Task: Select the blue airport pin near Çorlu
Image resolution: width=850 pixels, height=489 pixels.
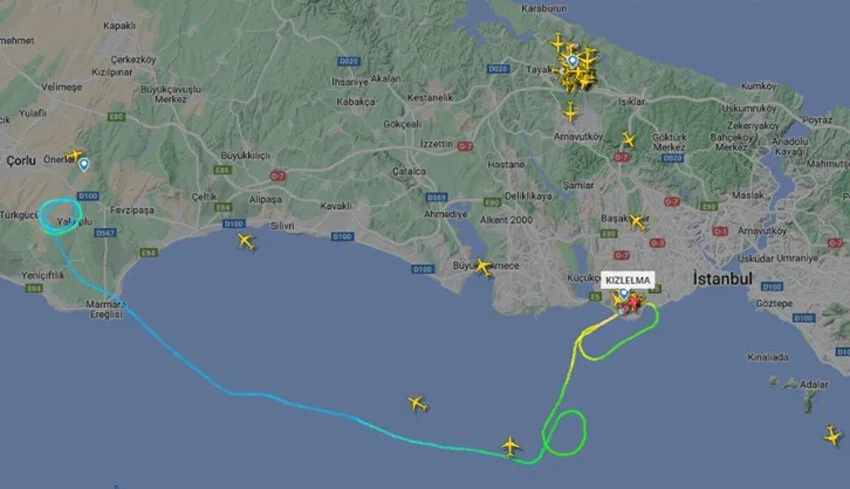Action: click(84, 165)
